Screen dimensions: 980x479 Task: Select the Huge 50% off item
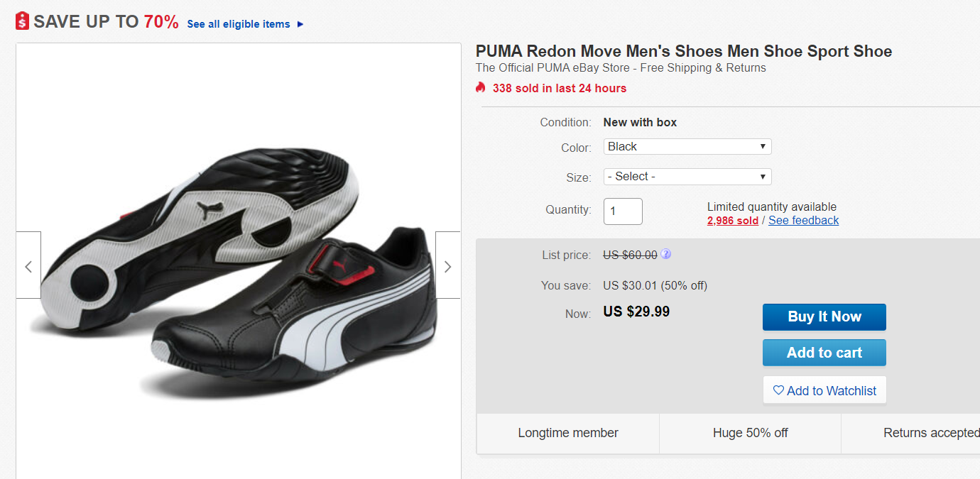point(750,433)
